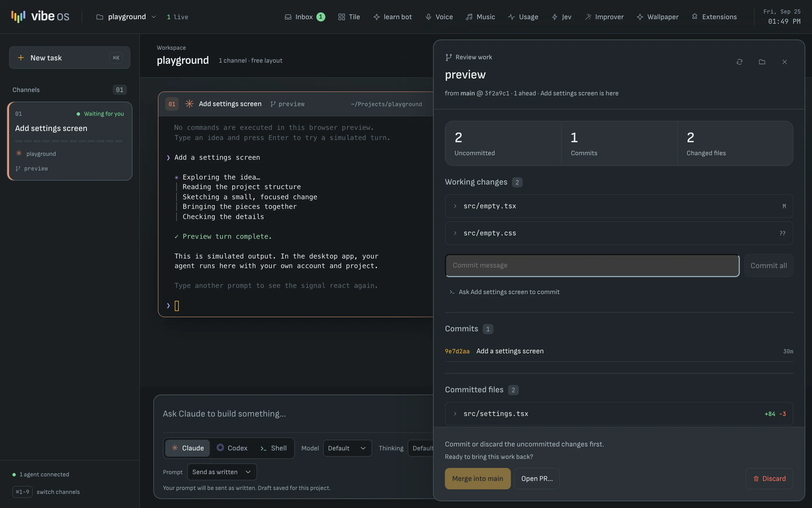Open Voice from top bar

(439, 17)
